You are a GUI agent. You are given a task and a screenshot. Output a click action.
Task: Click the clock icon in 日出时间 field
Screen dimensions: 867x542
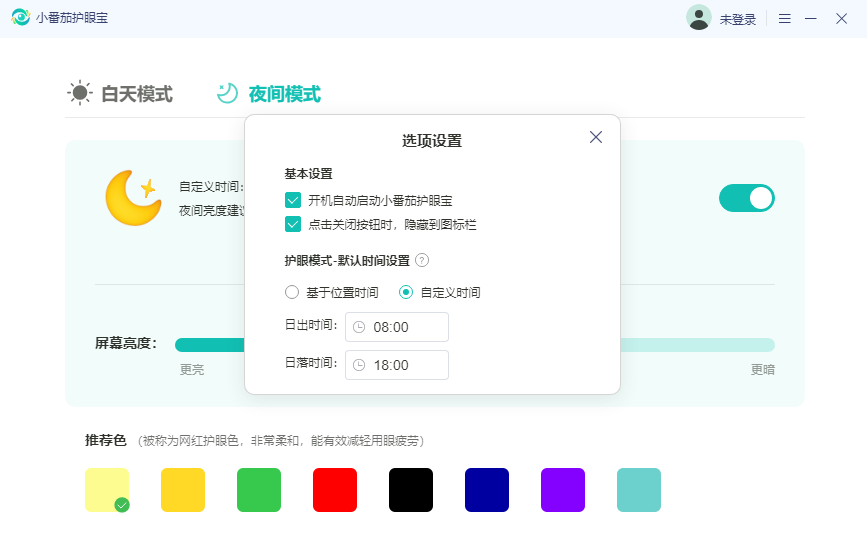click(359, 327)
